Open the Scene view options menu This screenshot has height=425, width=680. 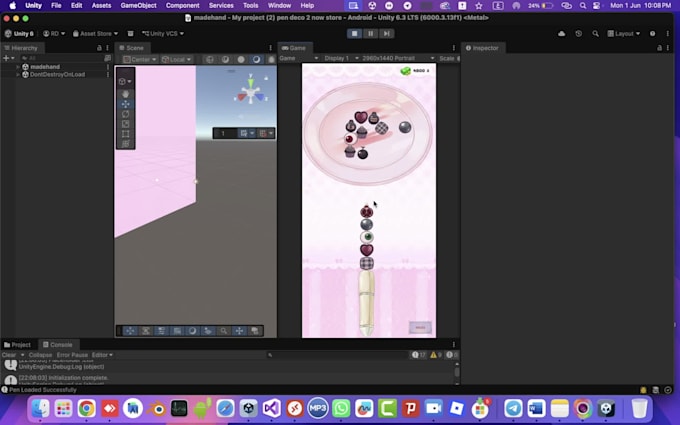270,48
